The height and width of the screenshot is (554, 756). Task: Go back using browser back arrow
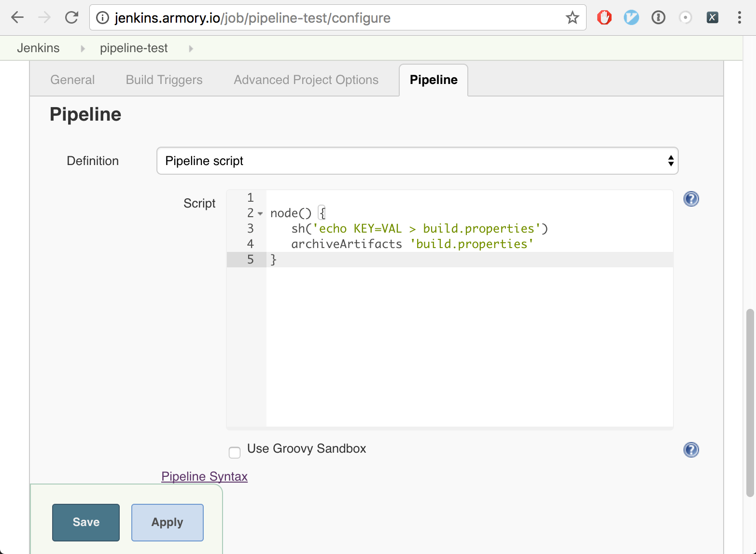coord(17,18)
